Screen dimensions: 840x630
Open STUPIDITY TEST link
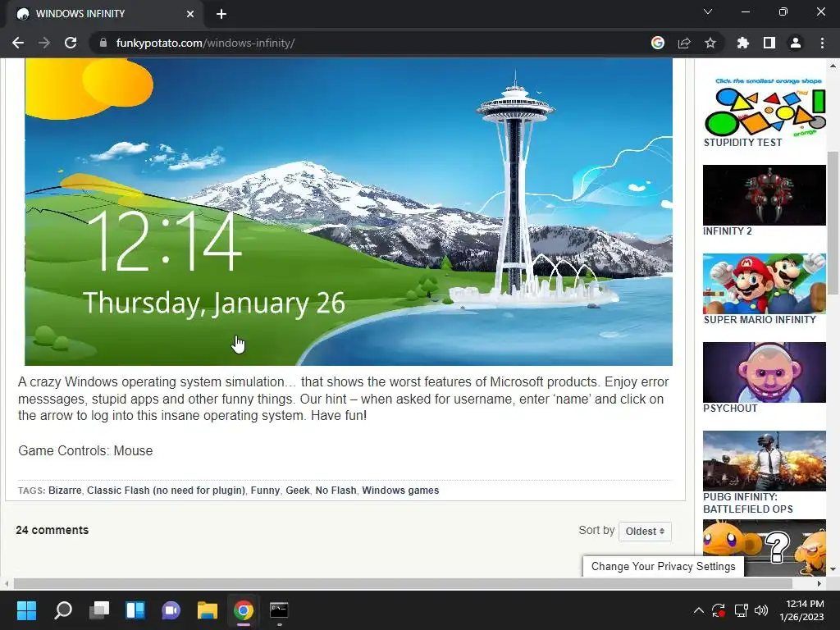[742, 143]
